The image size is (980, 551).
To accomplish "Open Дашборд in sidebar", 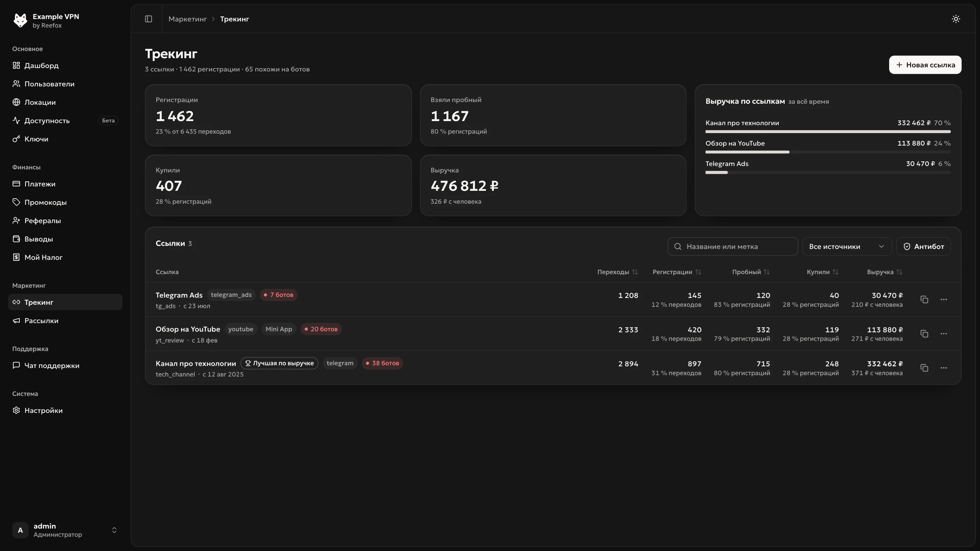I will 65,65.
